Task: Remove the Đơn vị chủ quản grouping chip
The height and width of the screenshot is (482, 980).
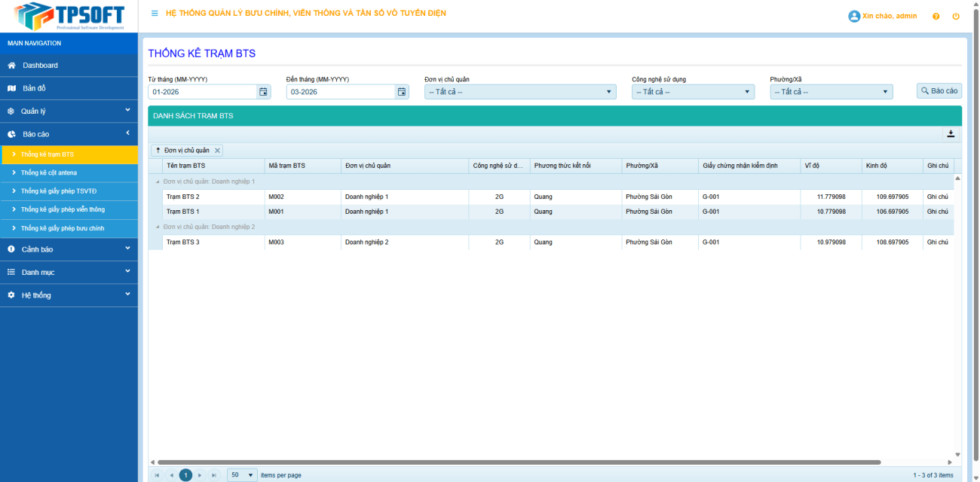Action: coord(217,151)
